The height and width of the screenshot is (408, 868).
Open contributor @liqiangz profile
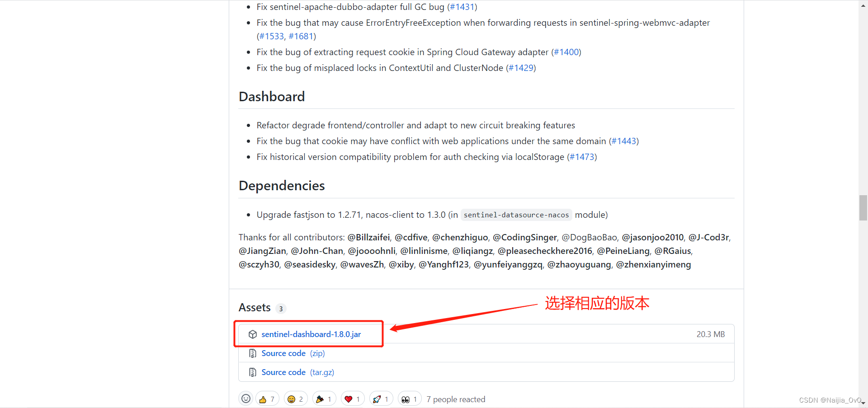(x=473, y=251)
